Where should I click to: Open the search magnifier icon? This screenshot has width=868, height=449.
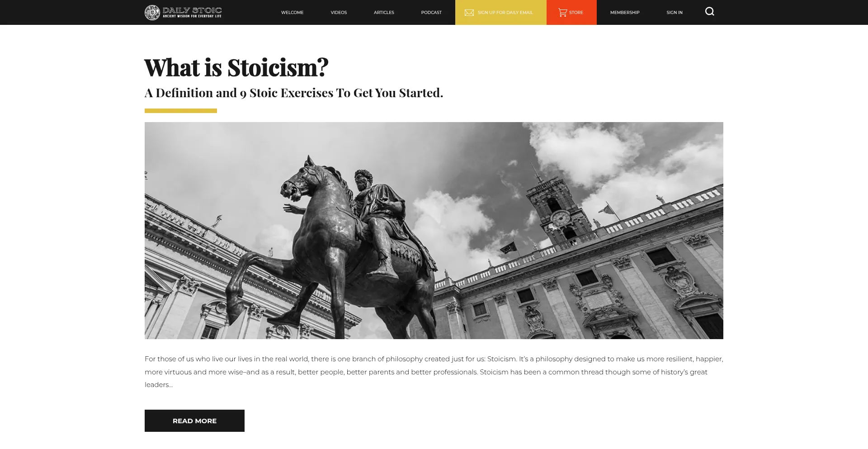pos(709,12)
